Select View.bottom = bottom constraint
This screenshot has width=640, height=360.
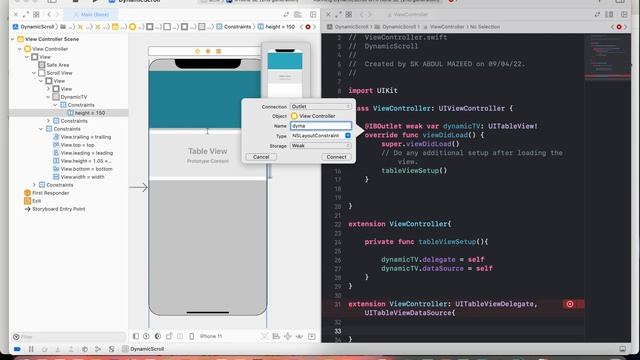coord(82,169)
